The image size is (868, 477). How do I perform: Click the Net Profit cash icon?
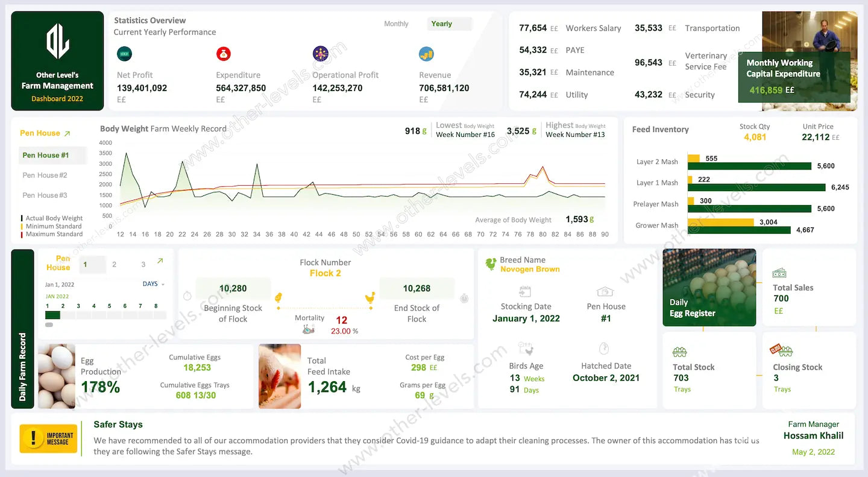click(x=125, y=54)
